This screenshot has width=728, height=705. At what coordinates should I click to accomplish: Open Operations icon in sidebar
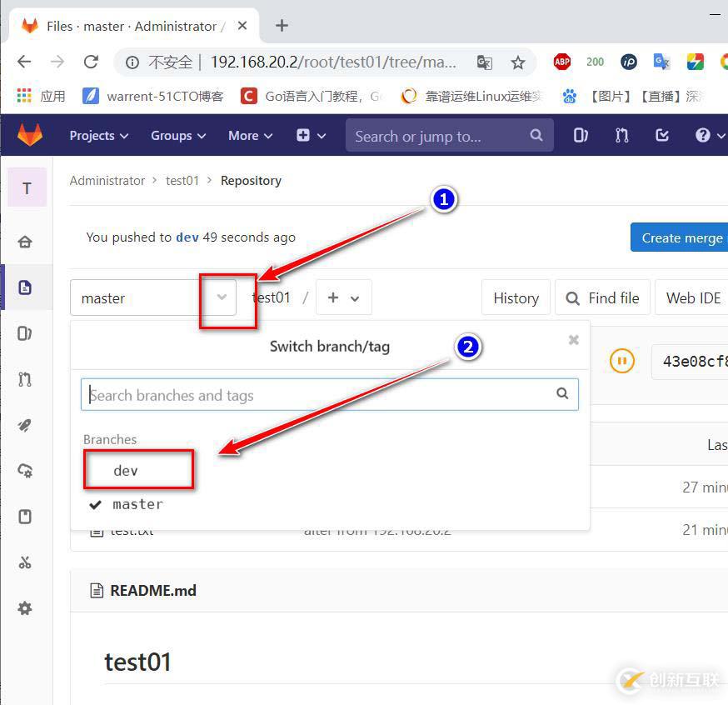[25, 471]
